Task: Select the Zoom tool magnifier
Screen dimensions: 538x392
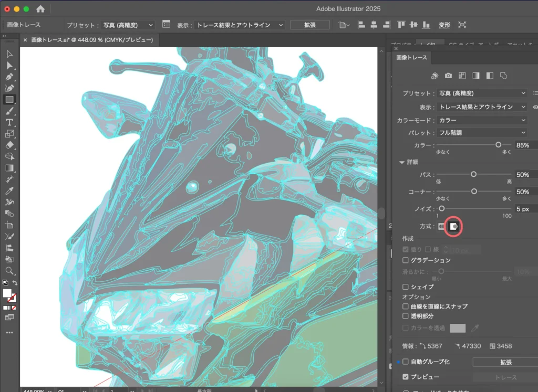Action: [9, 271]
